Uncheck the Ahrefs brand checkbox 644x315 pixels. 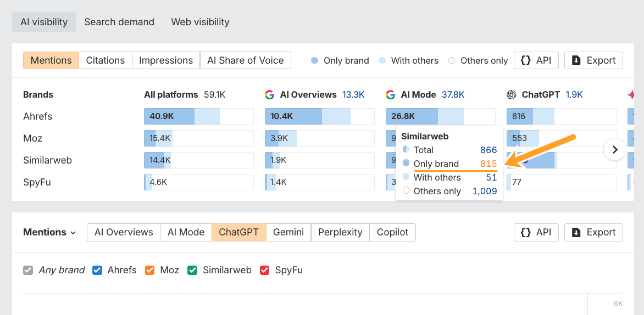click(x=98, y=270)
